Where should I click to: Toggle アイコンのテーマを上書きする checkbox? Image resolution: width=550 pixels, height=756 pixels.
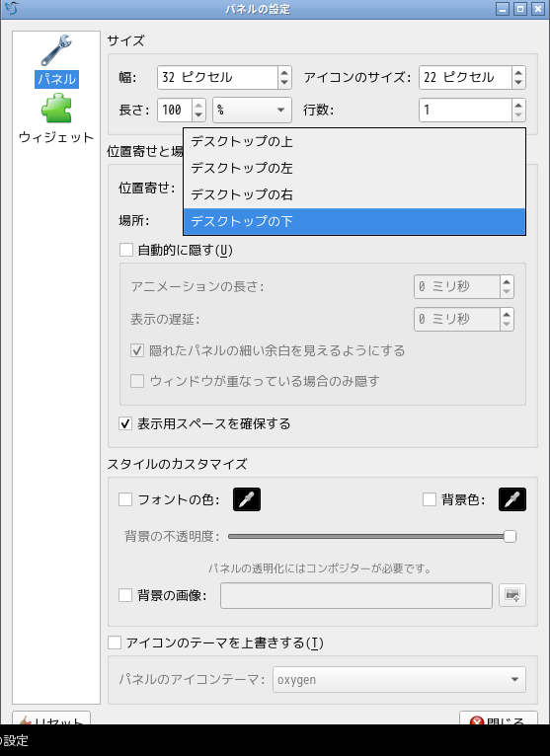115,643
